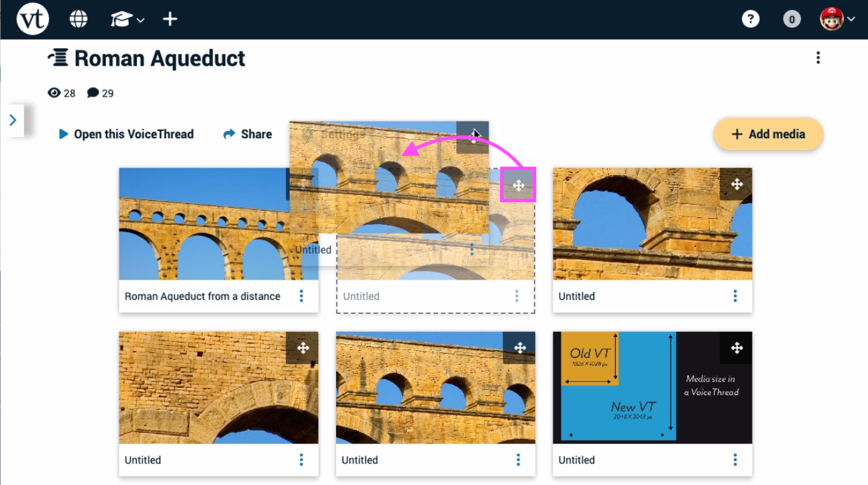This screenshot has width=868, height=485.
Task: Click the bottom-left stone wall thumbnail
Action: (219, 387)
